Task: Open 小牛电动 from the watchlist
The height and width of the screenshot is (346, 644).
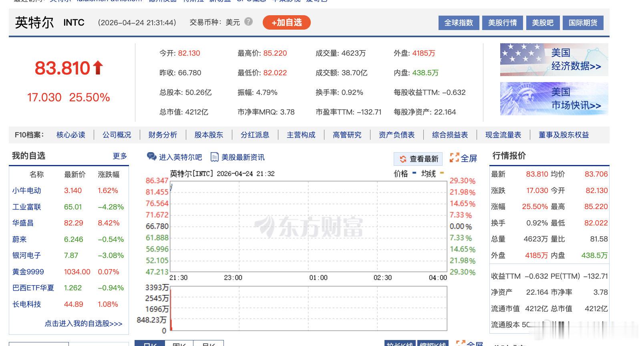Action: point(27,191)
